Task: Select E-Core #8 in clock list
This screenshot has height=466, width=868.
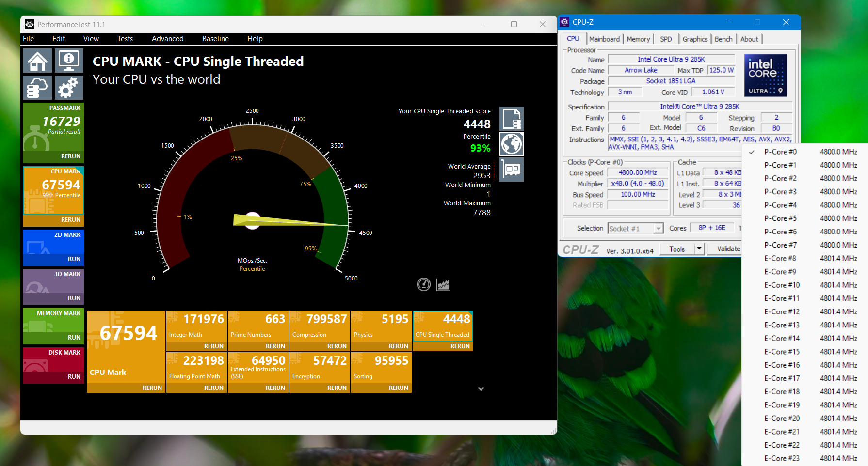Action: (x=804, y=259)
